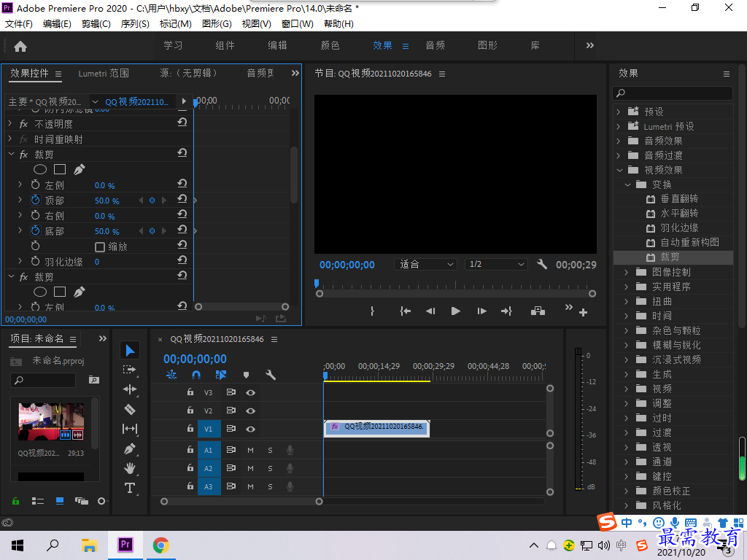Select the Slip tool
The image size is (747, 560).
click(x=130, y=429)
